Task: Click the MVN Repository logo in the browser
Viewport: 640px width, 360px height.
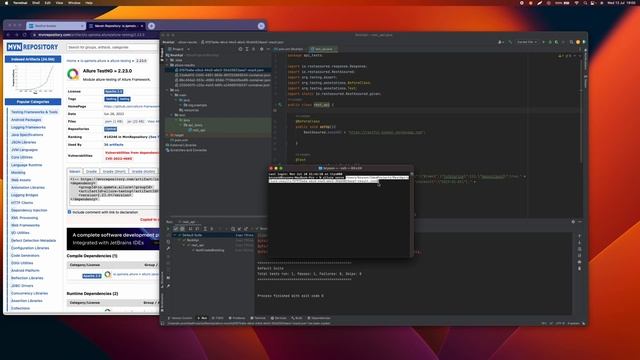Action: coord(32,47)
